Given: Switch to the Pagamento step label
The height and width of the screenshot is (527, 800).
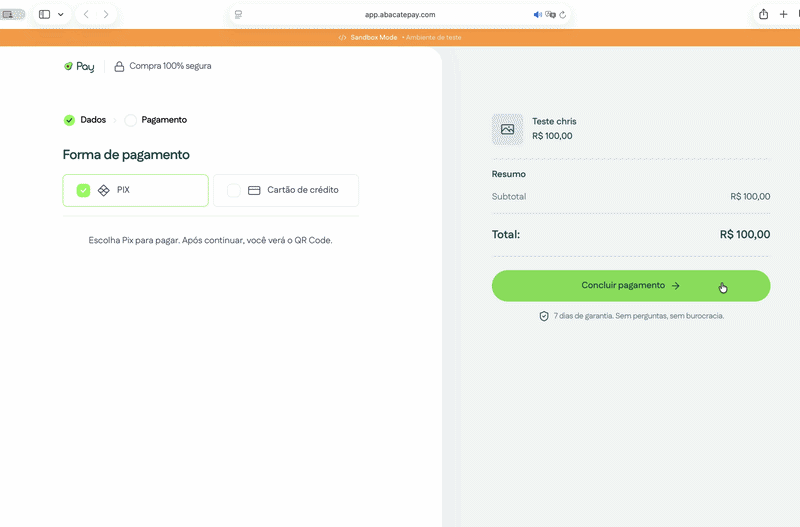Looking at the screenshot, I should (164, 120).
